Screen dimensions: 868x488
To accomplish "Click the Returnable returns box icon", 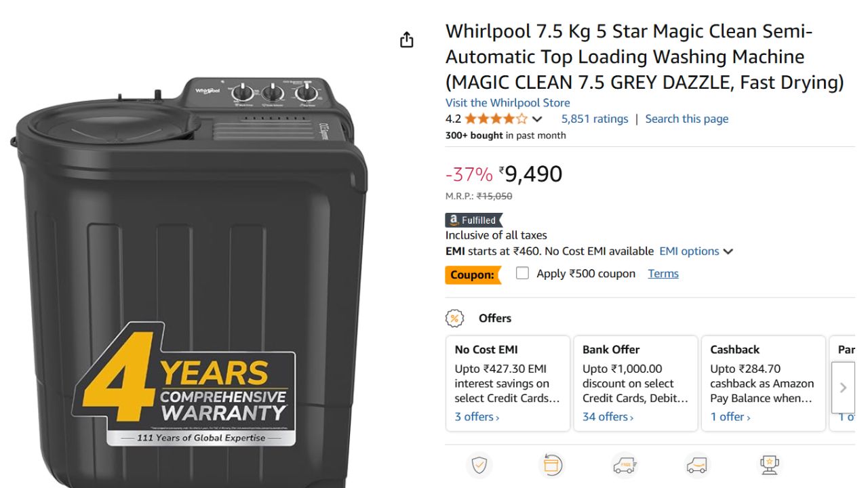I will coord(551,466).
